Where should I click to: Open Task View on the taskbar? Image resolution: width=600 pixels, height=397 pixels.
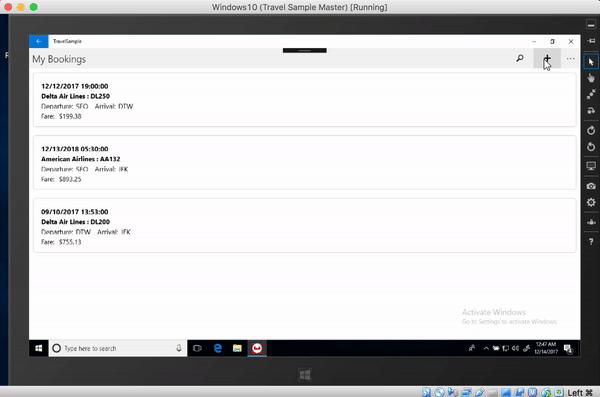tap(197, 348)
